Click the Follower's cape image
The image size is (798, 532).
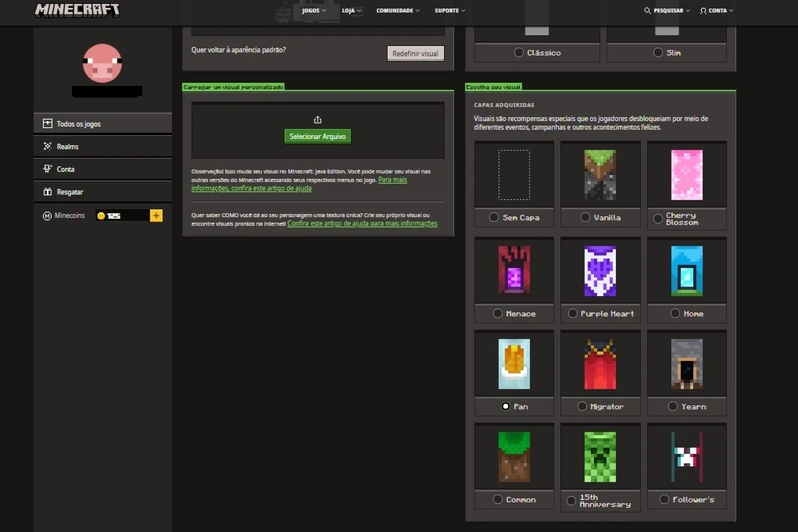686,457
